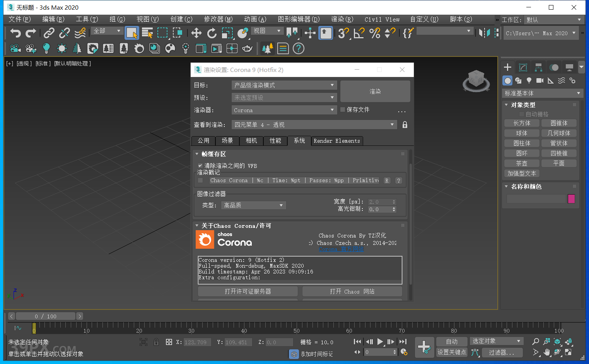This screenshot has width=589, height=364.
Task: Enable the 保存文件 checkbox
Action: pos(342,109)
